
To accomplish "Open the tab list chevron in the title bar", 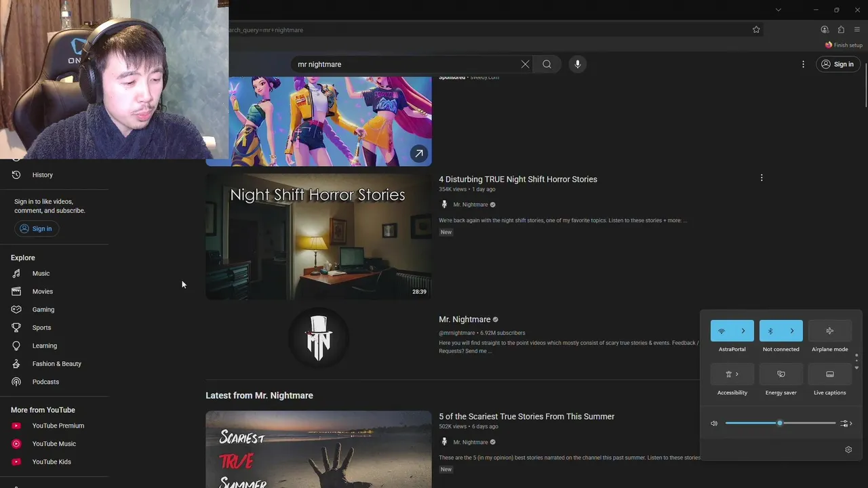I will coord(778,10).
